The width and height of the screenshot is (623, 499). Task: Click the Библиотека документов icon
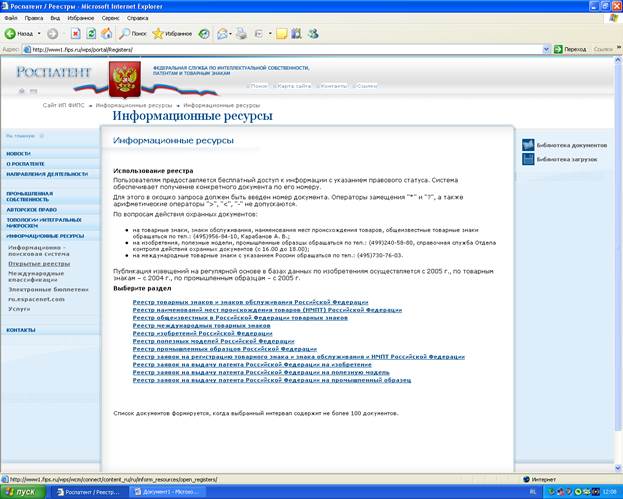tap(528, 145)
